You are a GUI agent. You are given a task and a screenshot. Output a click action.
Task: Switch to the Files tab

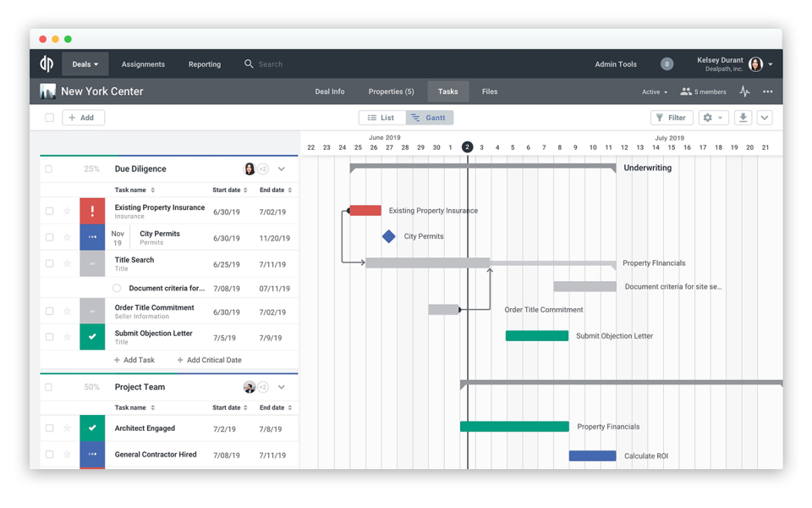tap(490, 91)
